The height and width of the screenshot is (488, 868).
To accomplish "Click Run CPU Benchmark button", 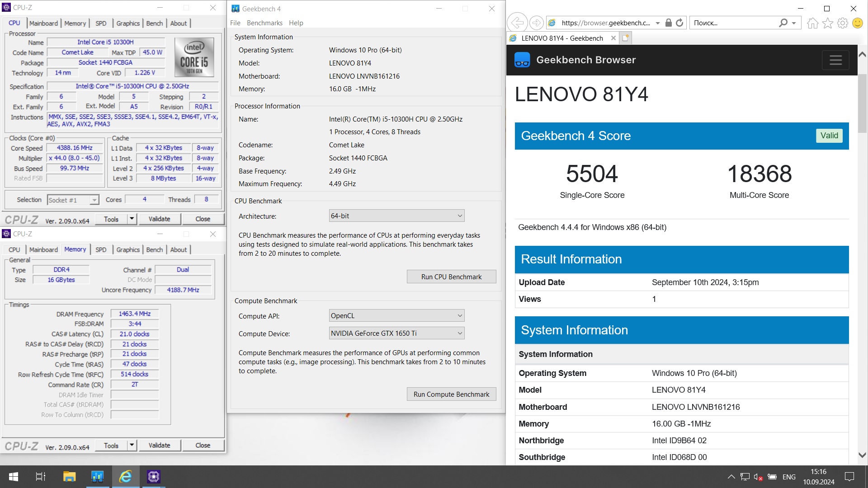I will (451, 277).
